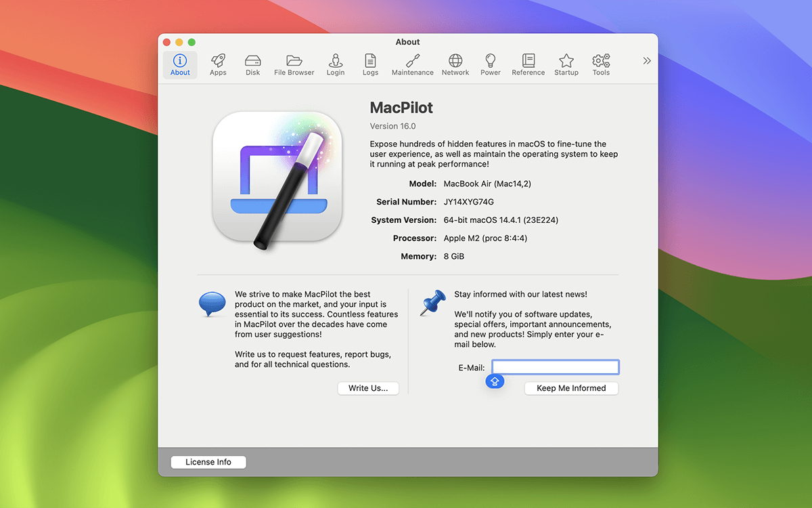The height and width of the screenshot is (508, 812).
Task: Select the model text MacBook Air (Mac14,2)
Action: coord(488,184)
